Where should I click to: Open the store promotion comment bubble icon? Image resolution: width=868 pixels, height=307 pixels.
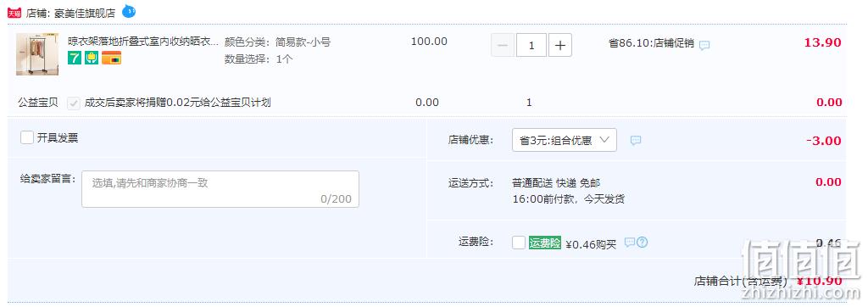click(704, 46)
